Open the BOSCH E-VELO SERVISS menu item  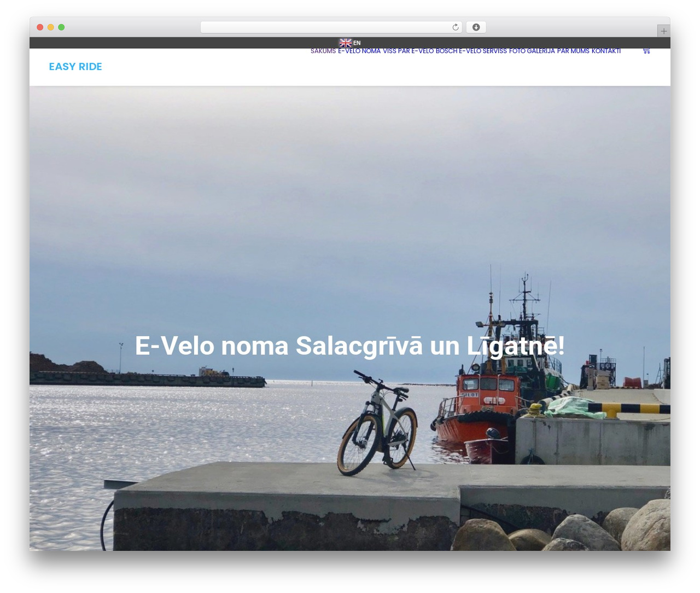471,51
